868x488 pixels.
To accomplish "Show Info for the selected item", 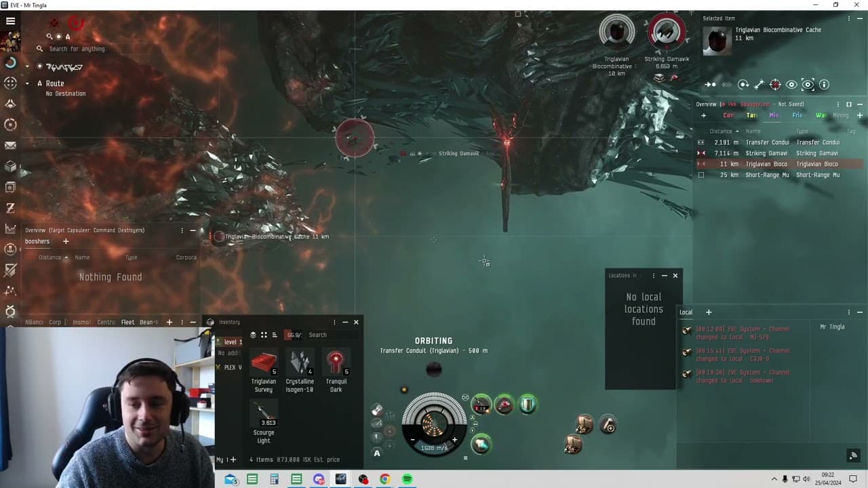I will pyautogui.click(x=824, y=85).
